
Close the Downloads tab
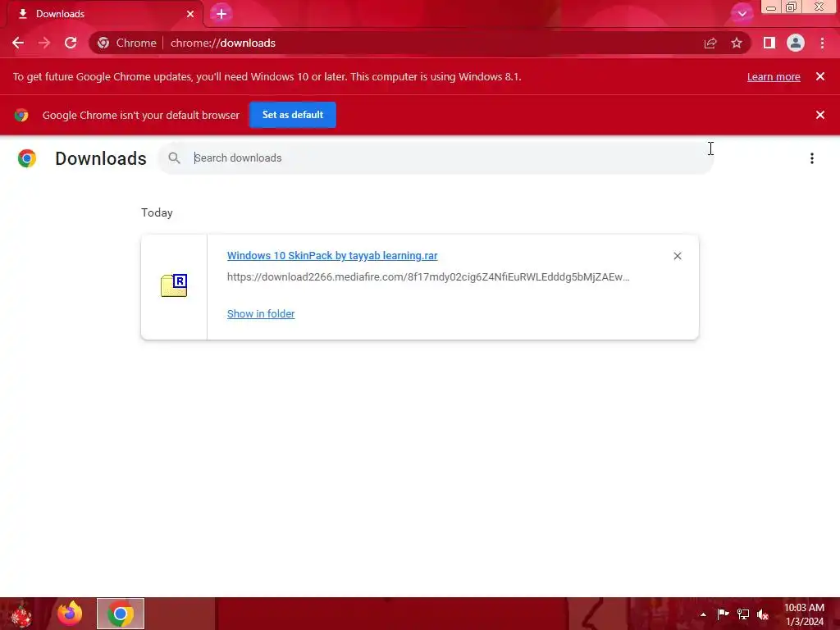pos(190,14)
